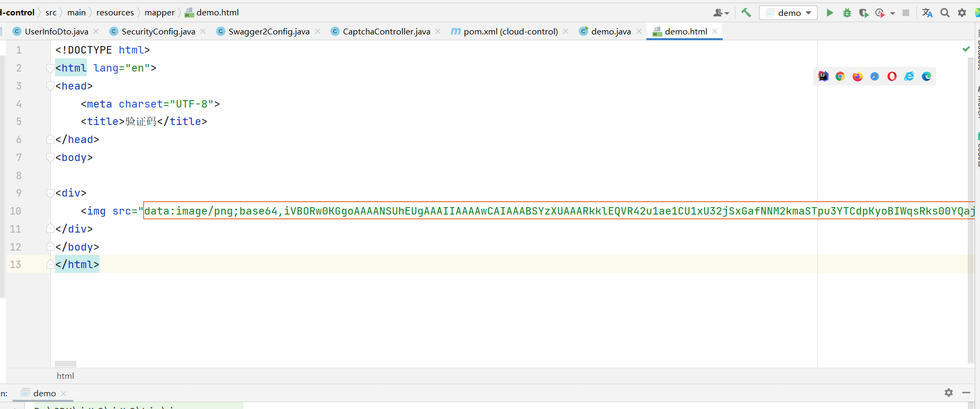This screenshot has height=409, width=980.
Task: Open demo.html in Safari
Action: [x=875, y=76]
